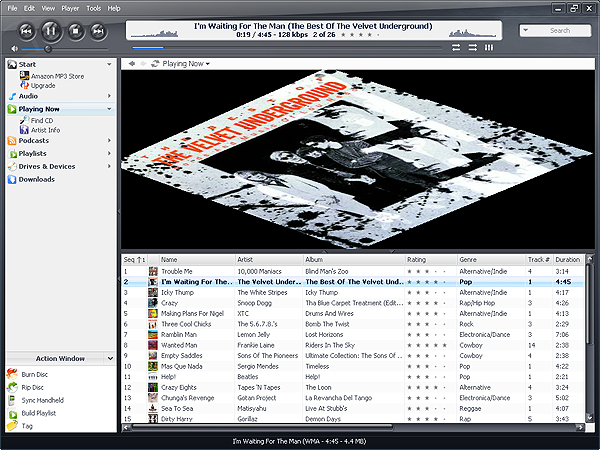This screenshot has height=450, width=600.
Task: Click Rip Disc action
Action: 33,387
